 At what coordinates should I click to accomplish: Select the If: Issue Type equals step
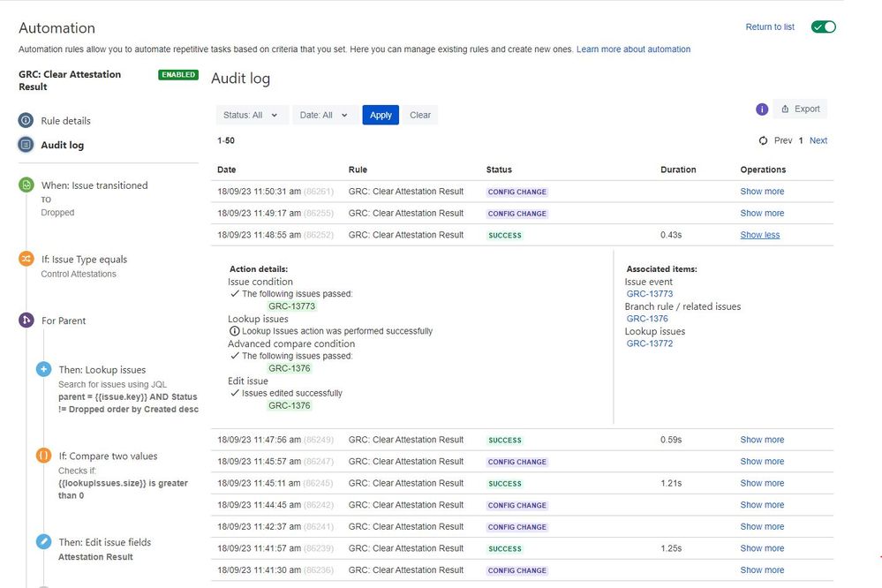84,260
